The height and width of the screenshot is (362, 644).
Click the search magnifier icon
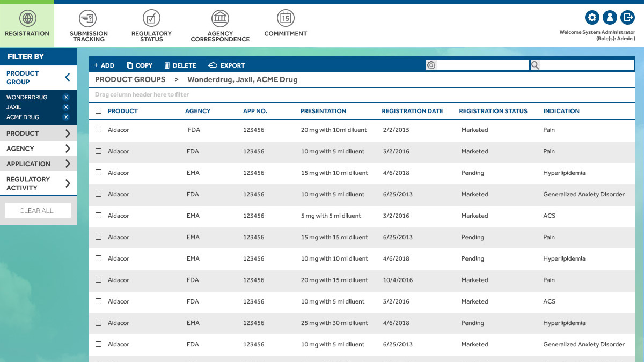(x=535, y=65)
